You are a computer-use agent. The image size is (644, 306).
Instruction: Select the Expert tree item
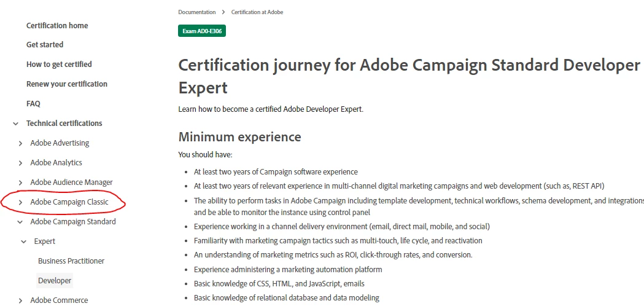(45, 241)
